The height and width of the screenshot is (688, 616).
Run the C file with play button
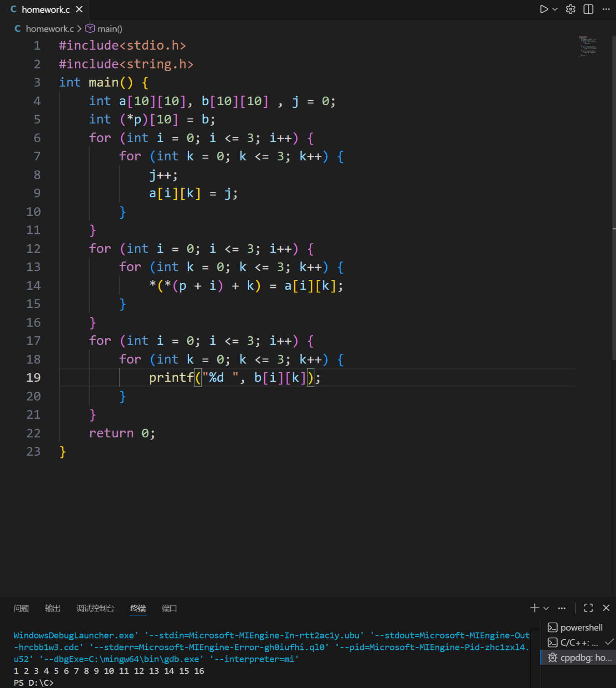tap(544, 9)
